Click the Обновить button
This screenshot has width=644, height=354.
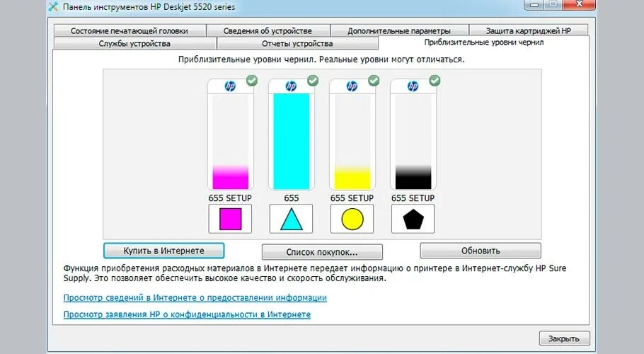tap(481, 251)
